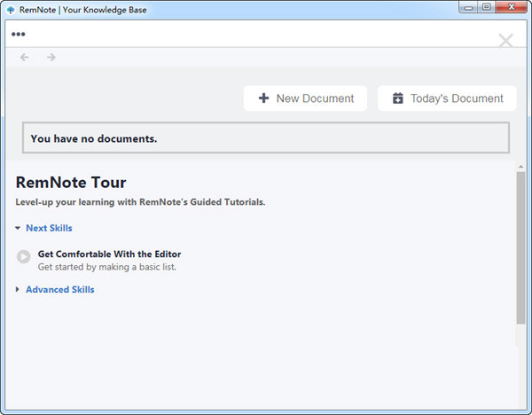
Task: Click the RemNote app icon in title bar
Action: click(x=10, y=9)
